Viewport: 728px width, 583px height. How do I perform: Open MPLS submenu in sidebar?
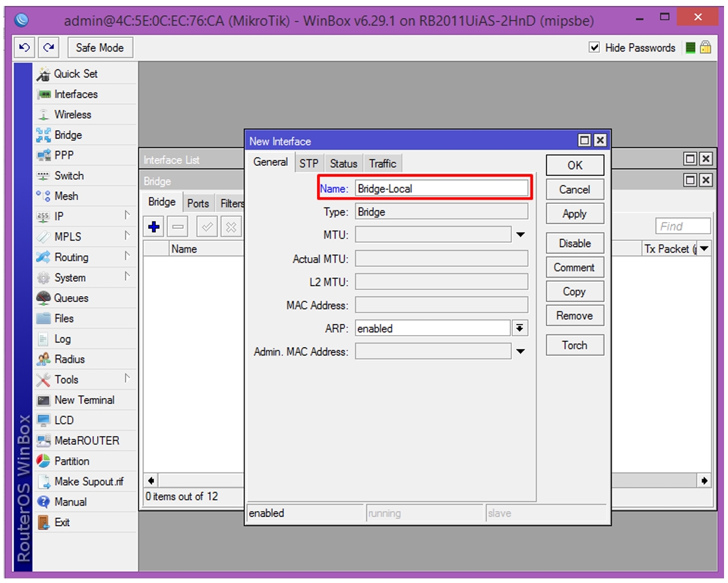(x=86, y=237)
